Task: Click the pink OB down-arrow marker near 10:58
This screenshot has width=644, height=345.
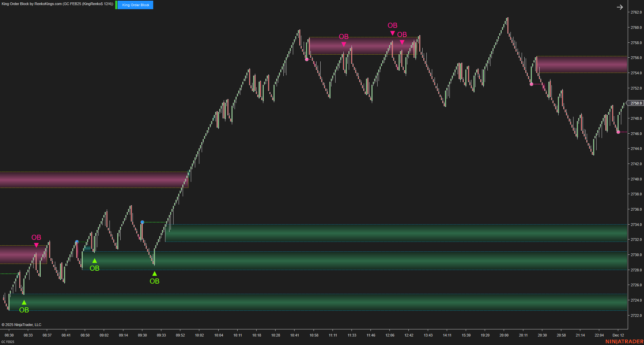Action: [344, 44]
